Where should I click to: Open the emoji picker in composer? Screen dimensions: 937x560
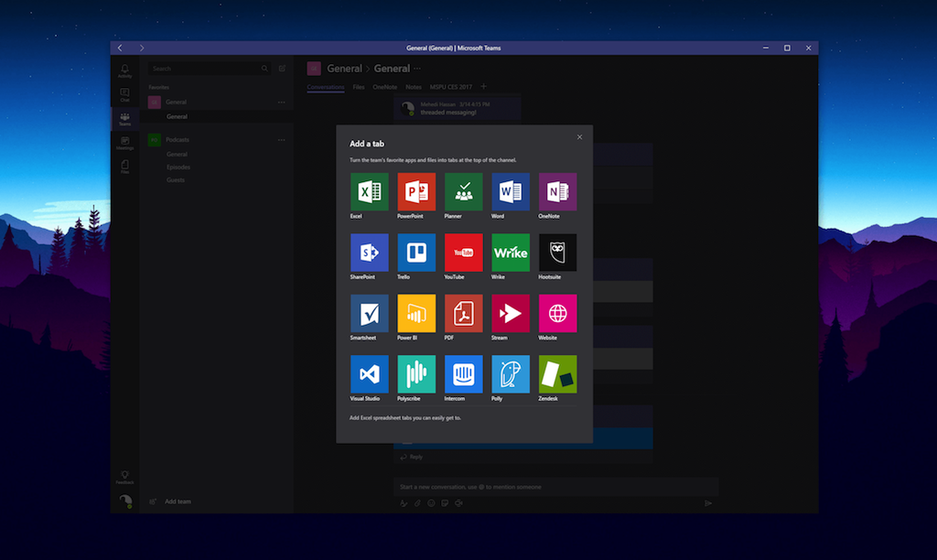coord(432,503)
